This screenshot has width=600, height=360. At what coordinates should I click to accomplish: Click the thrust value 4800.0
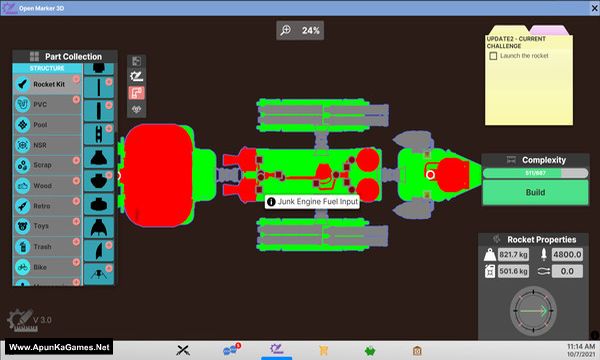(567, 254)
